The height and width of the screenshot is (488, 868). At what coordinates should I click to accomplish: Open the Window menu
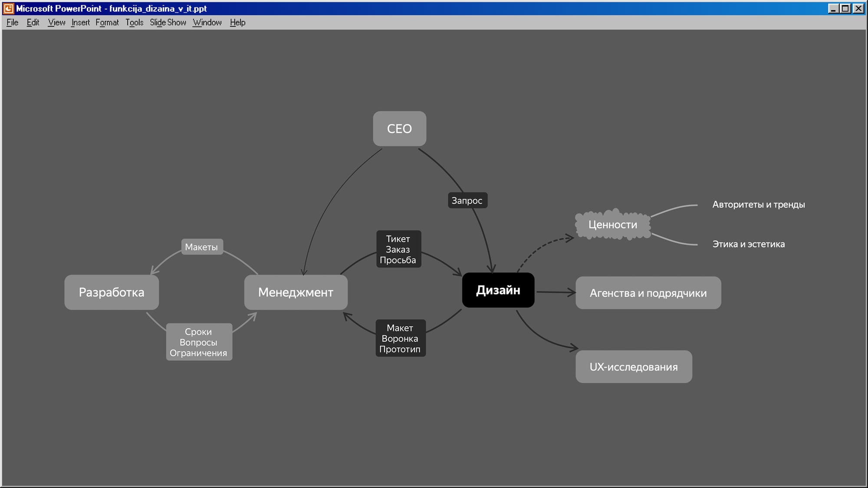pos(207,23)
